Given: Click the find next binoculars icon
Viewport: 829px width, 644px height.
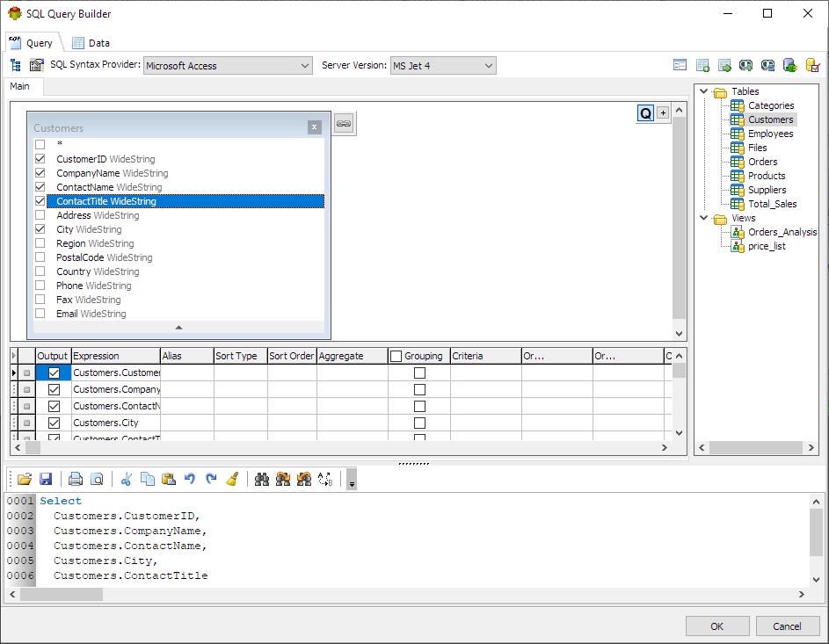Looking at the screenshot, I should tap(283, 479).
